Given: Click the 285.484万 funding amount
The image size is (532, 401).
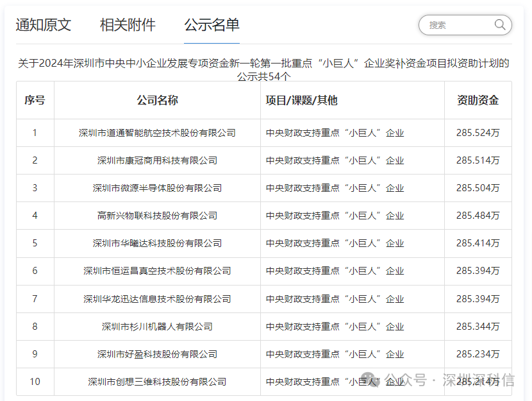Looking at the screenshot, I should tap(478, 216).
